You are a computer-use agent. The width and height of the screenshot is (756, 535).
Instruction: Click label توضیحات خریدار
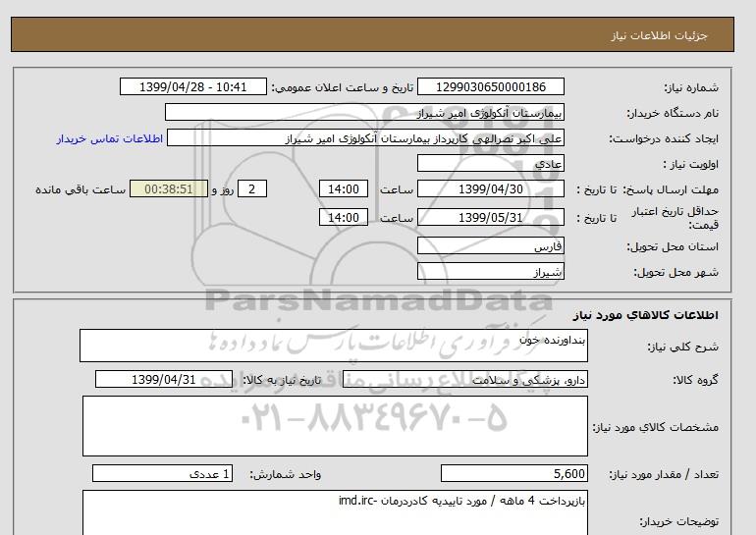tap(678, 521)
